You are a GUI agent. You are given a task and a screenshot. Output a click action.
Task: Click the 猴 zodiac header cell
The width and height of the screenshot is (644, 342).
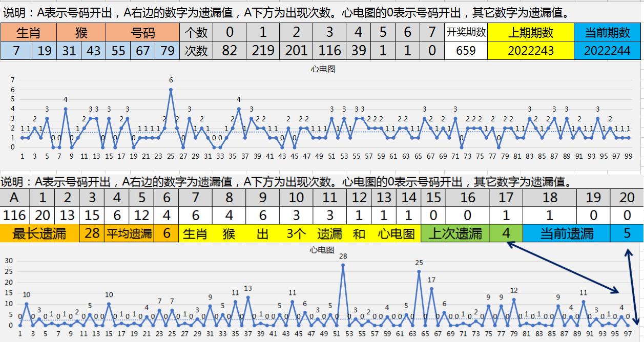tap(81, 33)
